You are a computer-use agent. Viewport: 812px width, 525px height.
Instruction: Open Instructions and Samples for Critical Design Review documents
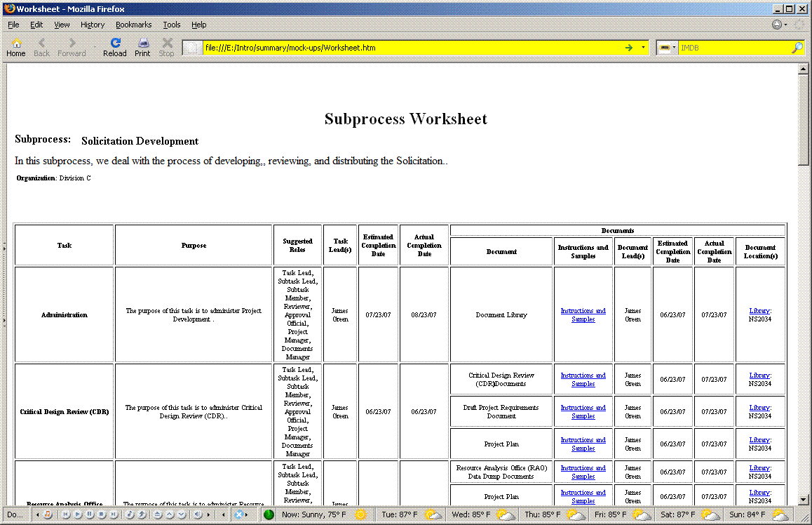click(583, 380)
